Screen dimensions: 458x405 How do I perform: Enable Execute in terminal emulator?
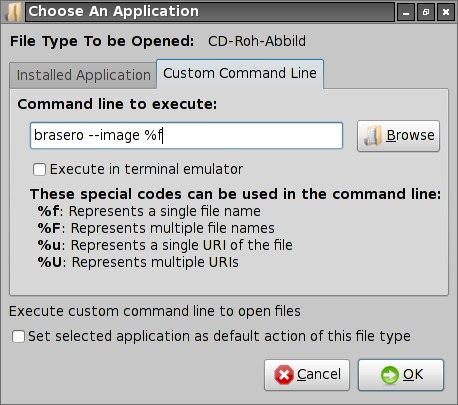(39, 169)
